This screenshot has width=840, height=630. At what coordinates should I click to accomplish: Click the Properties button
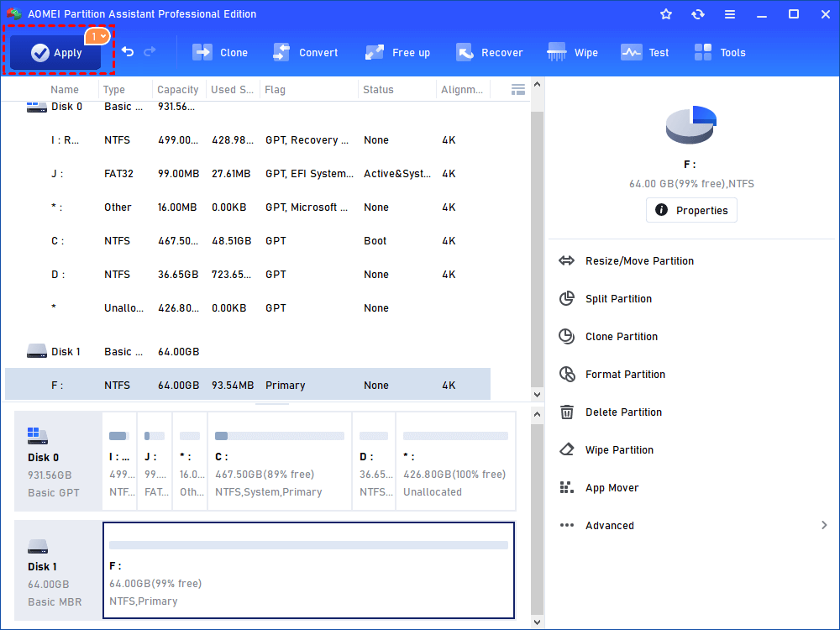(x=691, y=210)
